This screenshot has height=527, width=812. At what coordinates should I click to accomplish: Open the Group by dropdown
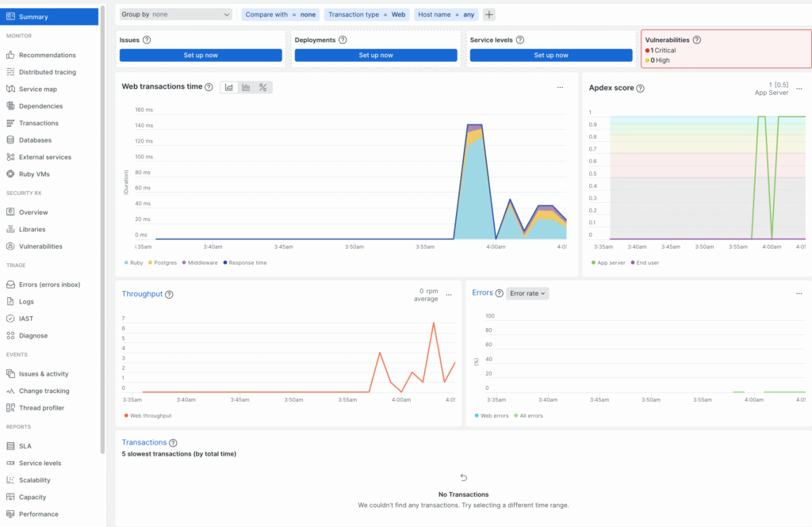coord(175,14)
